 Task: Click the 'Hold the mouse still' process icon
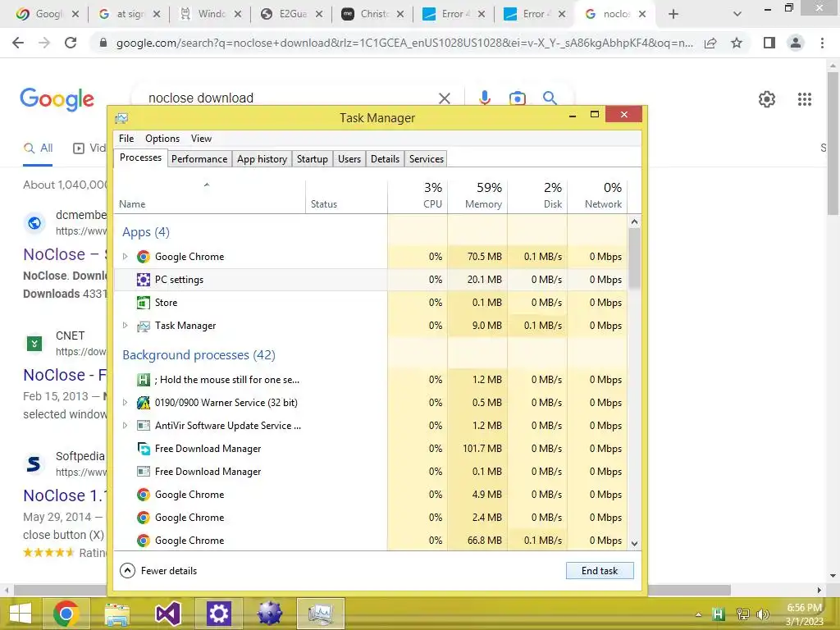143,380
